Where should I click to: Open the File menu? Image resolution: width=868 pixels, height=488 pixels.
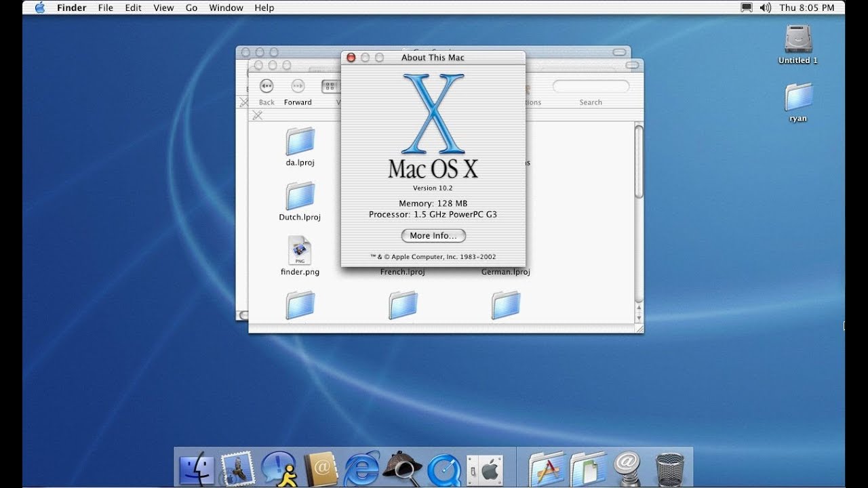[106, 7]
